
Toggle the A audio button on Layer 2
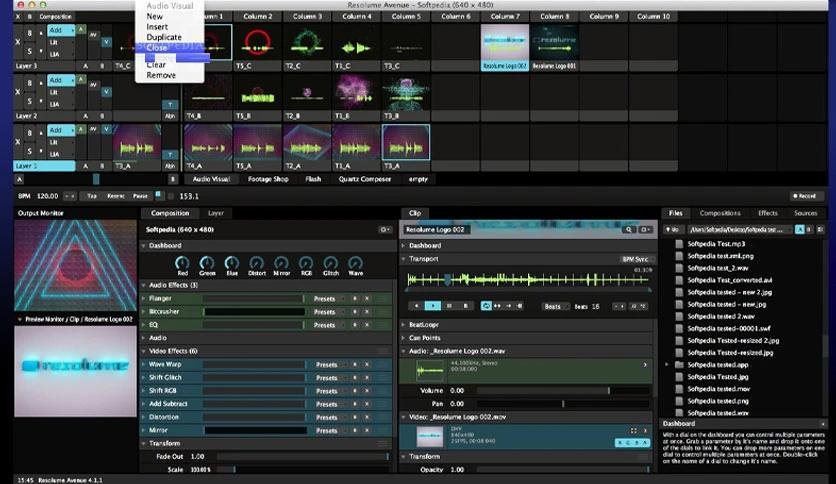point(81,79)
